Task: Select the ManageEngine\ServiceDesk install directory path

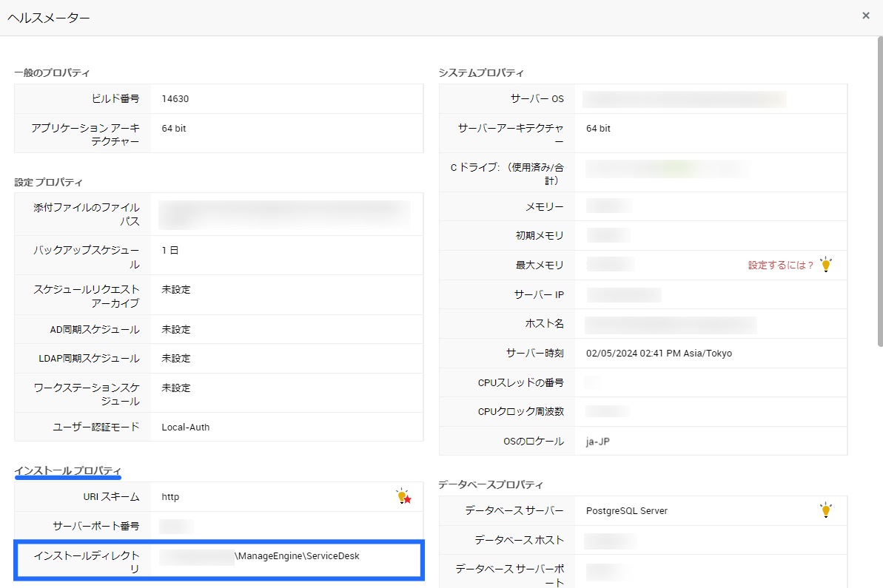Action: [297, 556]
